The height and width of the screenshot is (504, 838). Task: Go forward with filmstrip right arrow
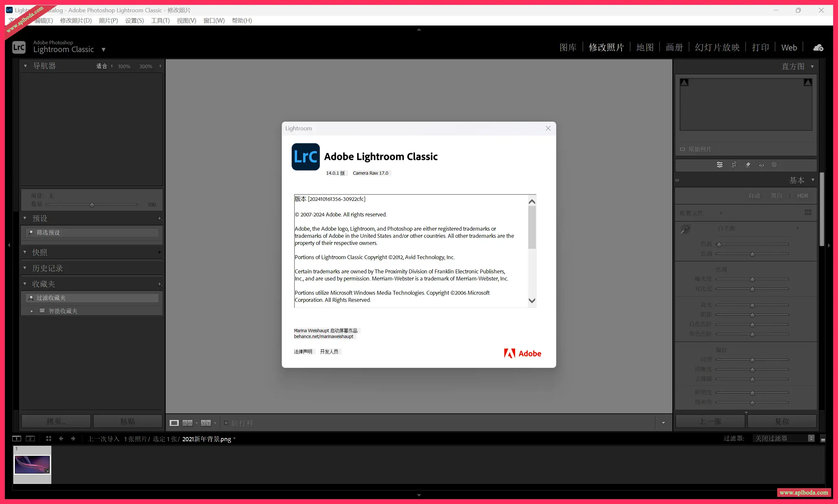(73, 438)
